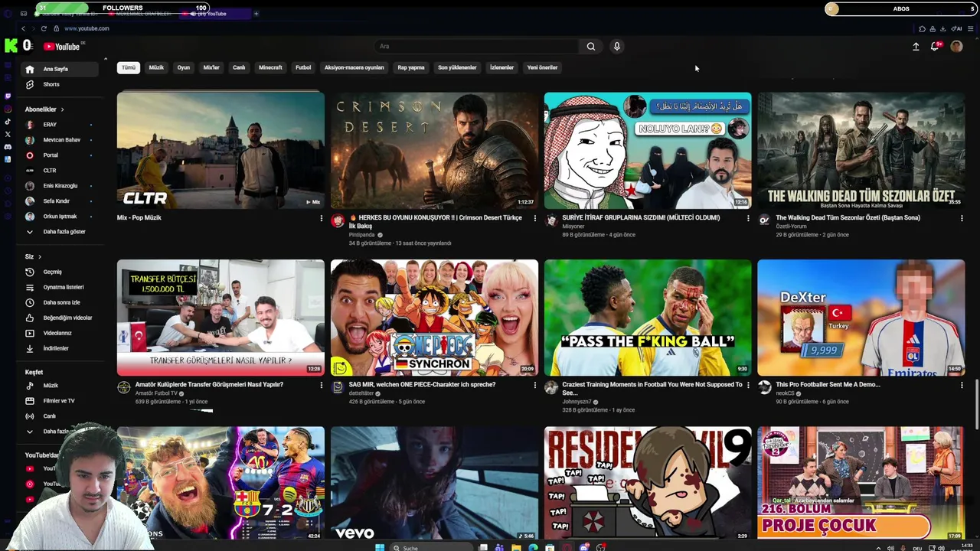Open Mevtcan Bahav subscription channel
The width and height of the screenshot is (980, 551).
(60, 140)
